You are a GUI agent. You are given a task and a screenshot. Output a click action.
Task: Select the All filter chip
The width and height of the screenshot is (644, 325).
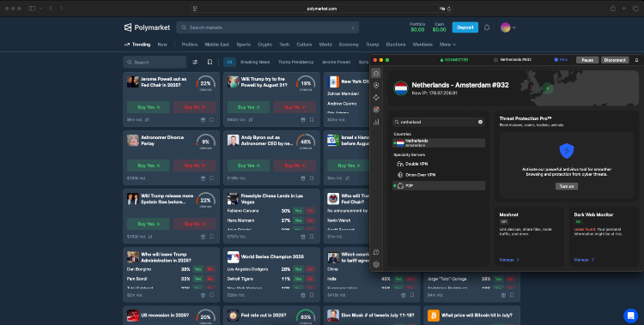coord(229,62)
